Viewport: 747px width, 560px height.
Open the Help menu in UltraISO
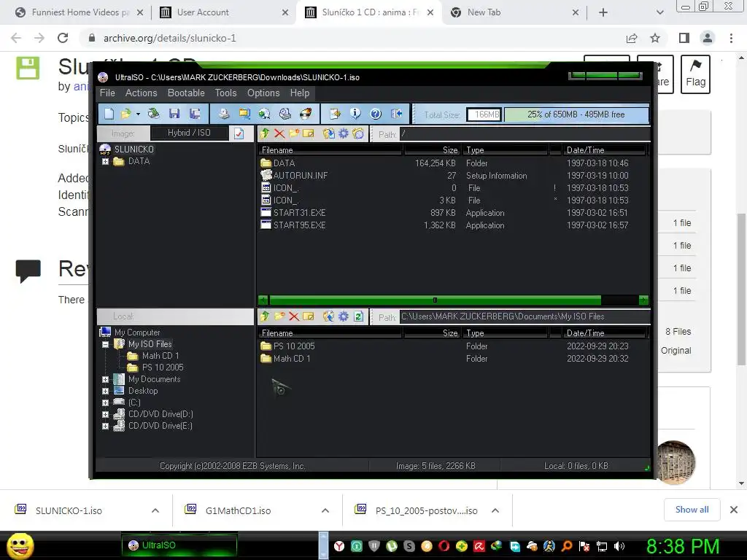point(300,93)
